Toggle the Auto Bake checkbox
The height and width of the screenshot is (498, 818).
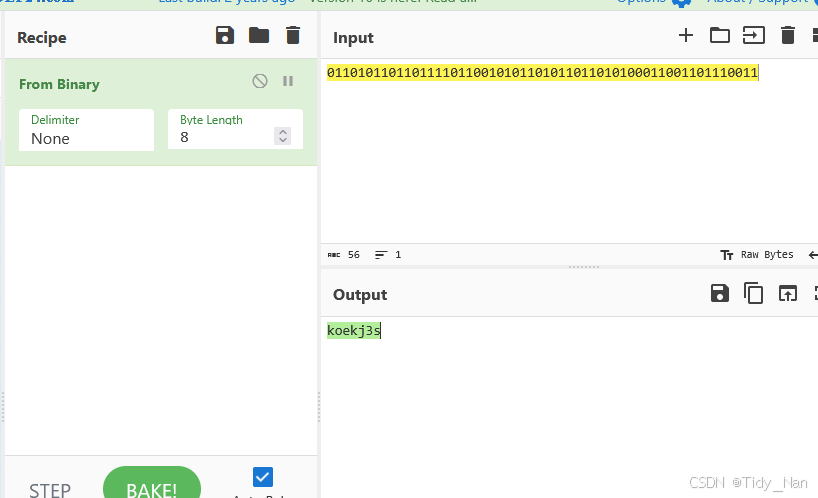(262, 477)
